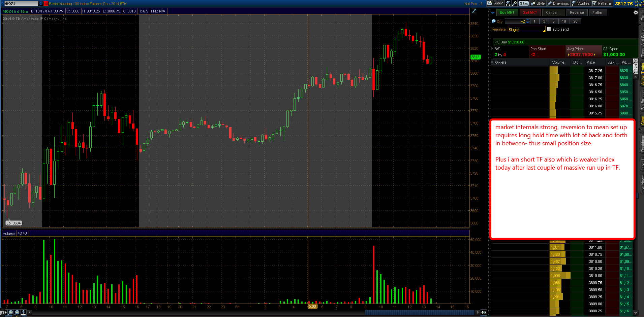This screenshot has width=644, height=317.
Task: Click the Lo: 3684 label on chart
Action: tap(13, 223)
